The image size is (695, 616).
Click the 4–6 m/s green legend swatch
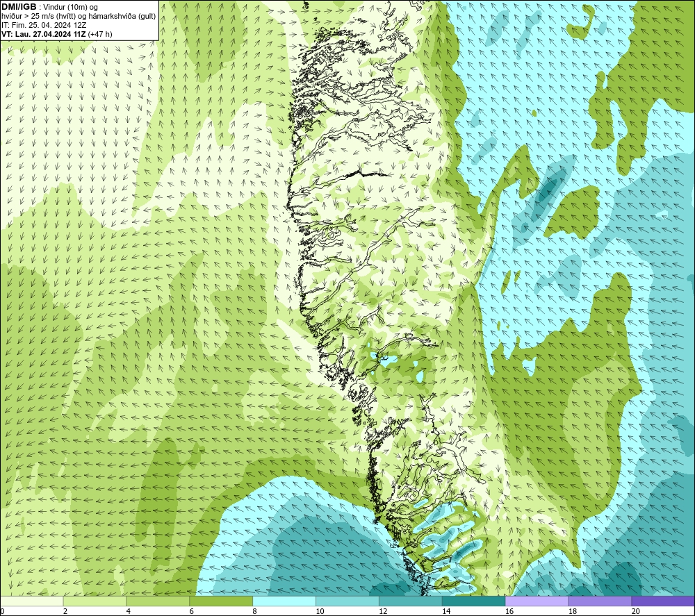point(158,601)
